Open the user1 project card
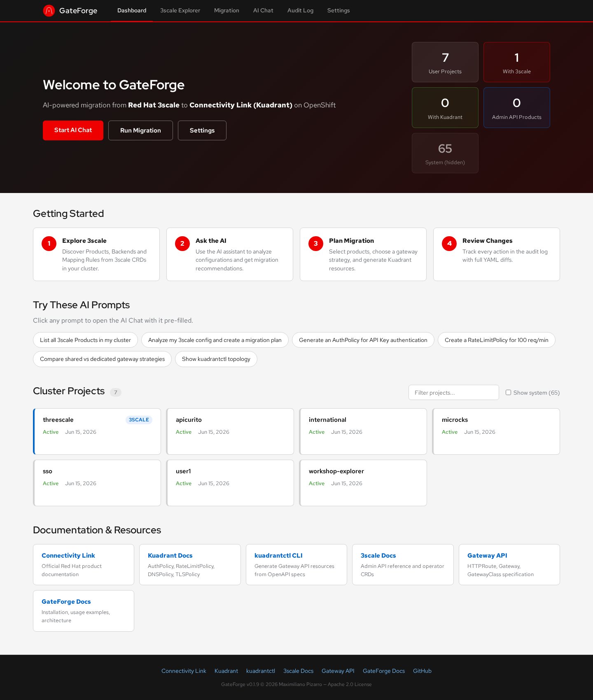593x700 pixels. pyautogui.click(x=230, y=483)
